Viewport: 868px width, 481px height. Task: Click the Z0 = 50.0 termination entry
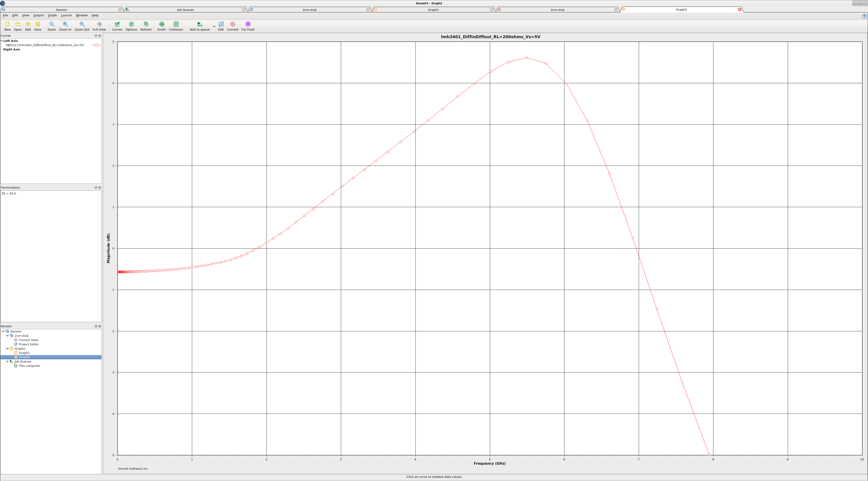coord(9,194)
